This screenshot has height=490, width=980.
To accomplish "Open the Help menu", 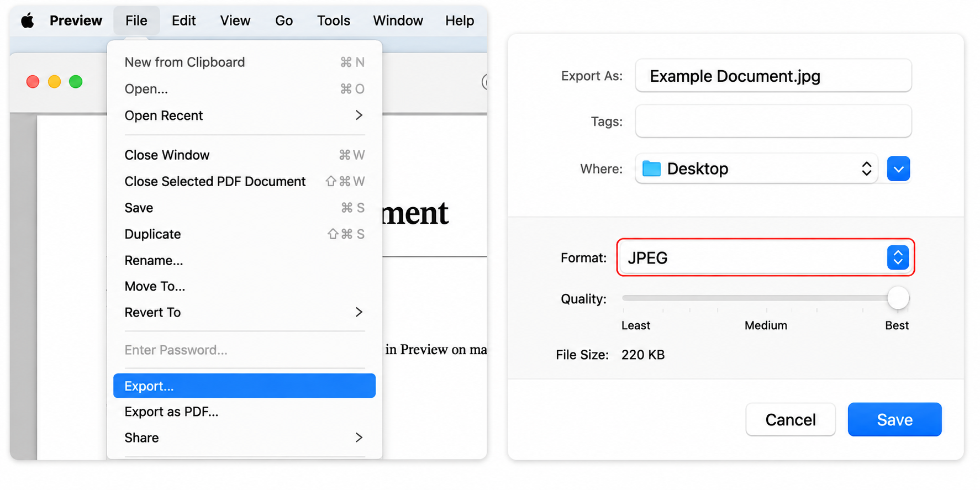I will click(x=460, y=21).
